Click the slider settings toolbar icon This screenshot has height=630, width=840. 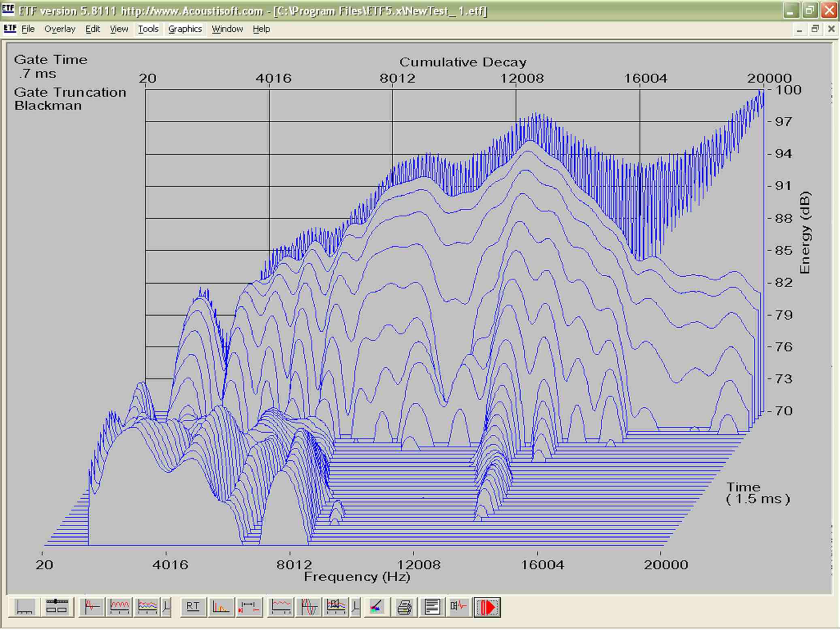coord(57,607)
